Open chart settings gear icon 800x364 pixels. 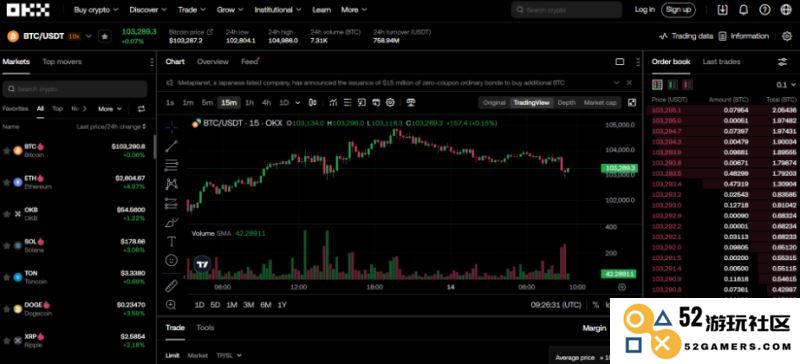390,103
